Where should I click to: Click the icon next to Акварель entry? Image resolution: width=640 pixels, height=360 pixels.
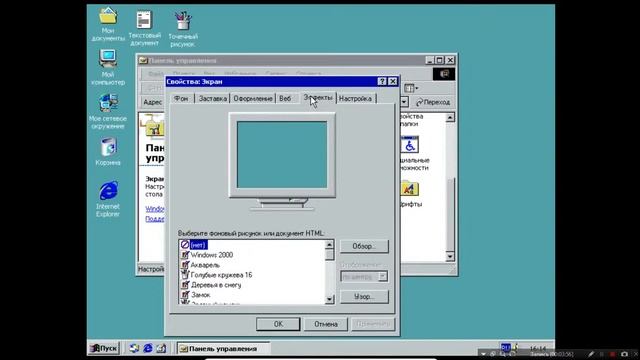(x=185, y=265)
